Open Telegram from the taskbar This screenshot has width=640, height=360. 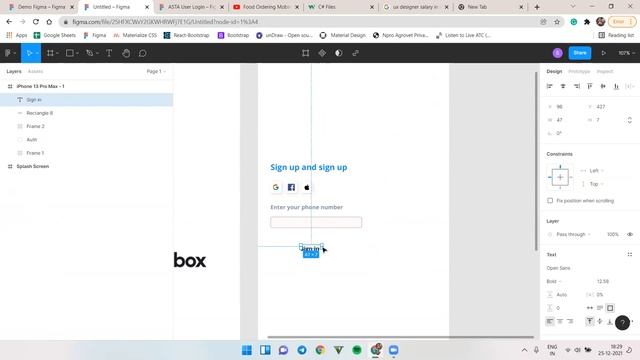pyautogui.click(x=302, y=350)
